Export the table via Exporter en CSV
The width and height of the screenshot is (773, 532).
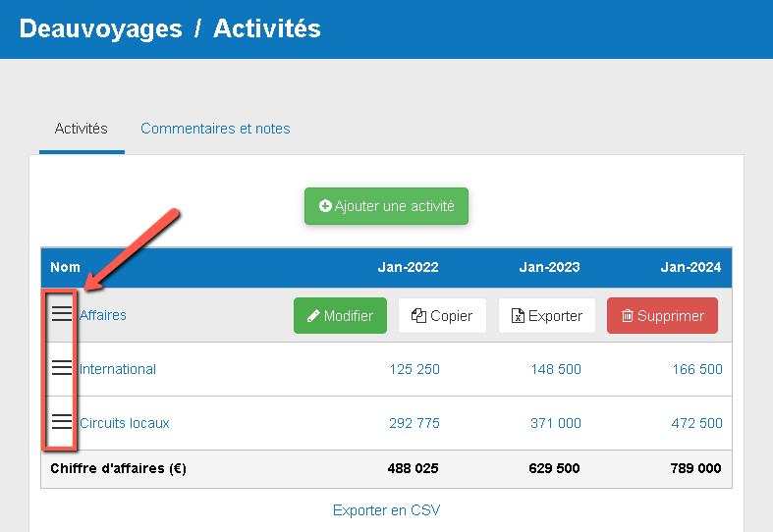(386, 510)
